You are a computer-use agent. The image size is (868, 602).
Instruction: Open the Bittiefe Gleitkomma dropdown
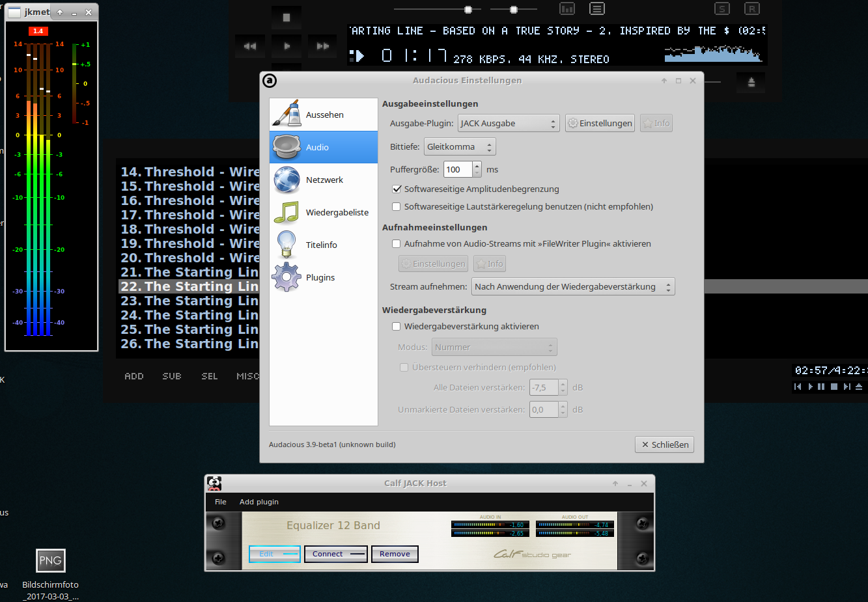pos(460,146)
